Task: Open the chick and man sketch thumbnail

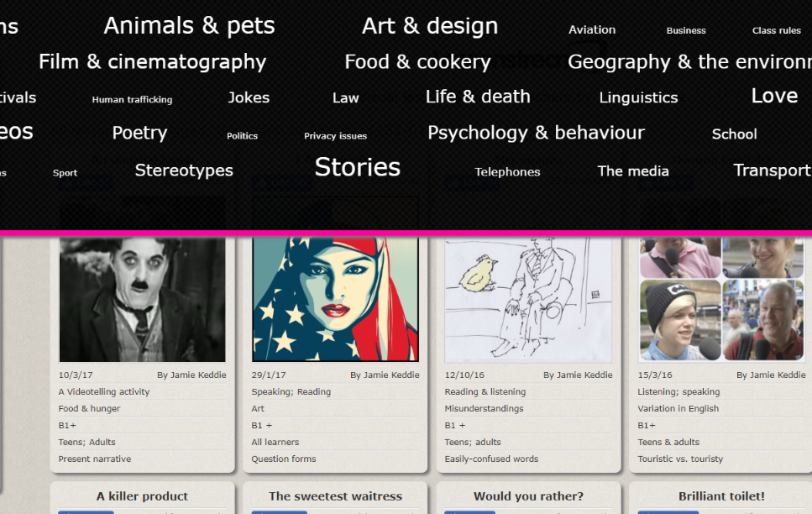Action: click(x=528, y=300)
